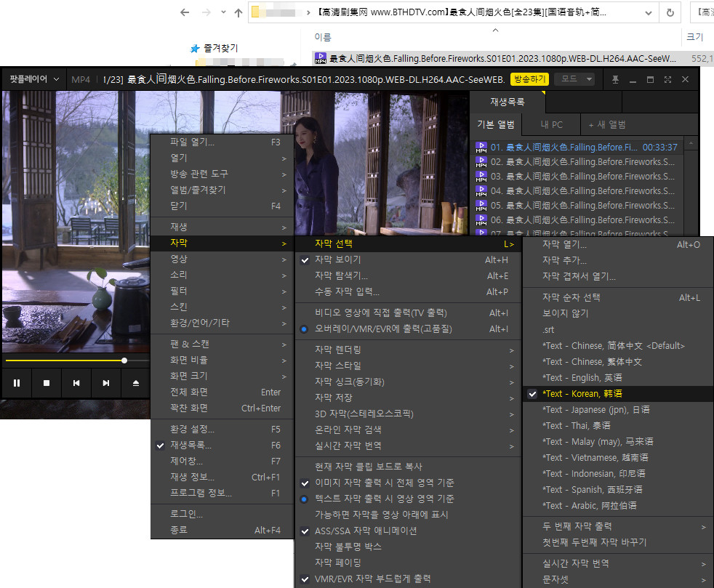Screen dimensions: 714x588
Task: Click 종료 to exit the player
Action: [222, 530]
